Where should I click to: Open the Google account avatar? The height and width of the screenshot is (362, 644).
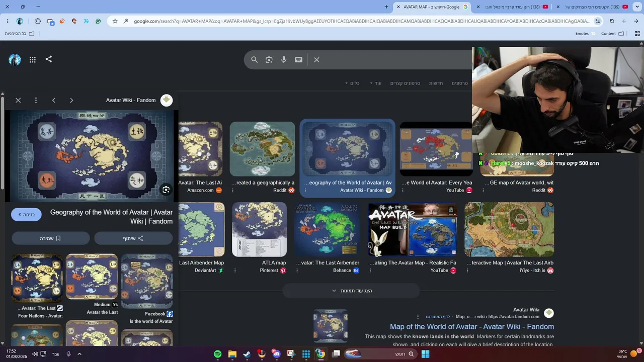[15, 60]
